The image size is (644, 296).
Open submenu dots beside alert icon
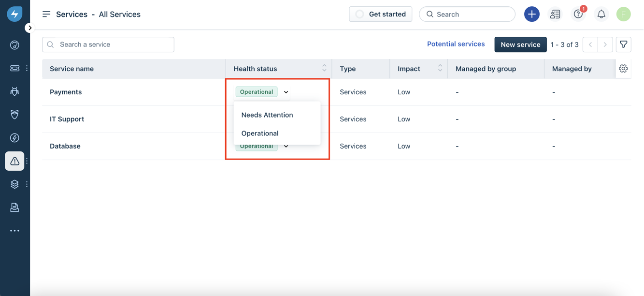tap(27, 161)
